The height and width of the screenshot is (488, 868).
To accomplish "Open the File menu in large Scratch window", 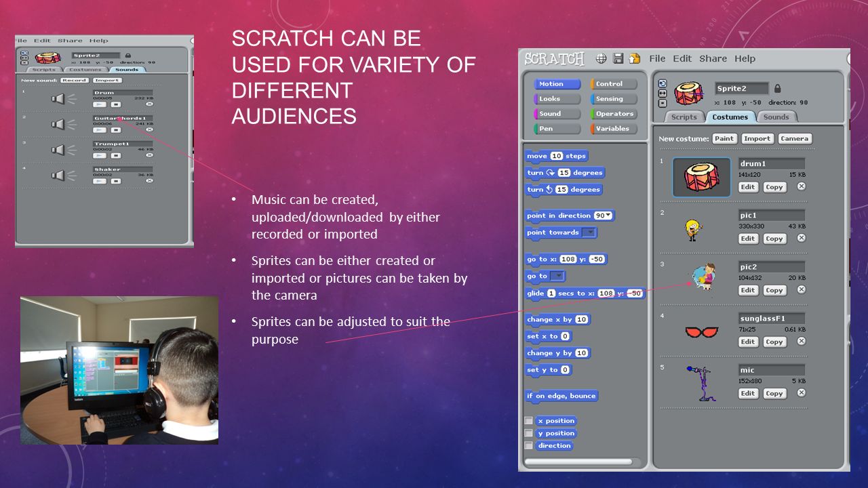I will coord(657,58).
